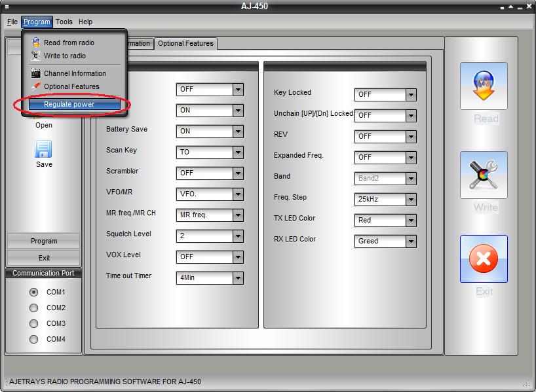The width and height of the screenshot is (536, 392).
Task: Click the TX LED Color label
Action: point(294,218)
